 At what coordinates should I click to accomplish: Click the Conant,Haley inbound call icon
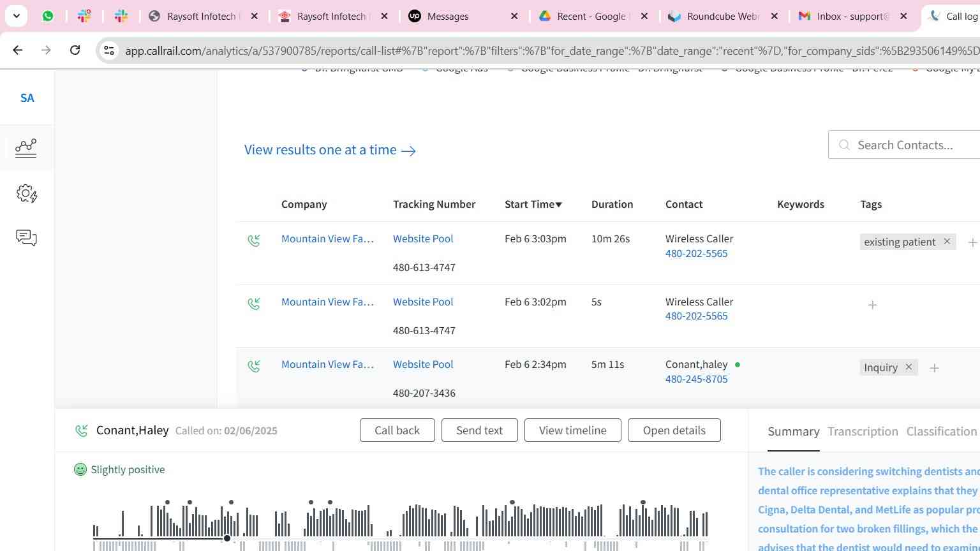[x=82, y=430]
